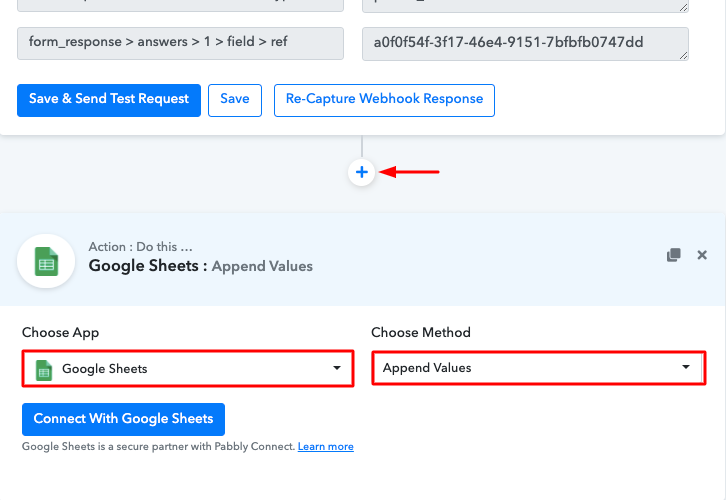Click the blue plus add-step icon
The image size is (726, 500).
pyautogui.click(x=362, y=172)
